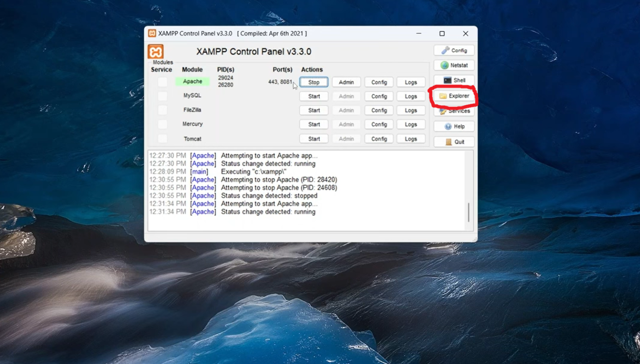Open Apache Admin page
Screen dimensions: 640x364
(x=346, y=82)
